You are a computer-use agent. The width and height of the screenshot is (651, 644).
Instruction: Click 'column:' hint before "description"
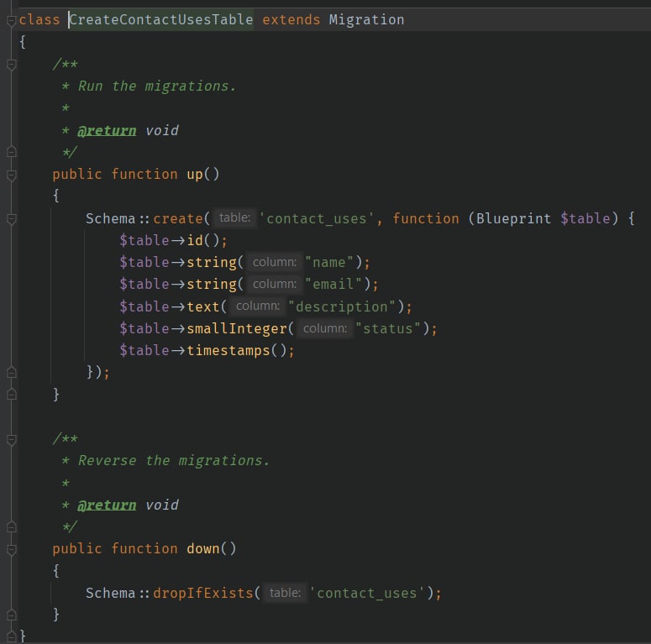tap(258, 306)
